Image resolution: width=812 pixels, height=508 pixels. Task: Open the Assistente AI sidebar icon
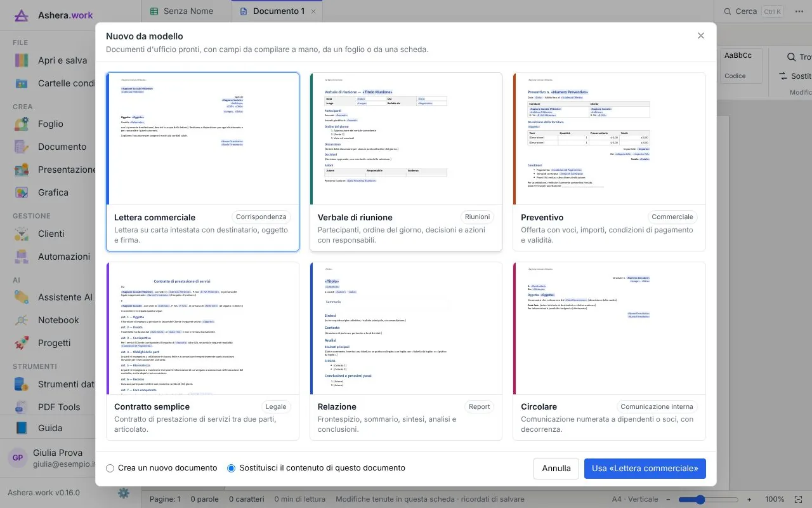(x=22, y=297)
